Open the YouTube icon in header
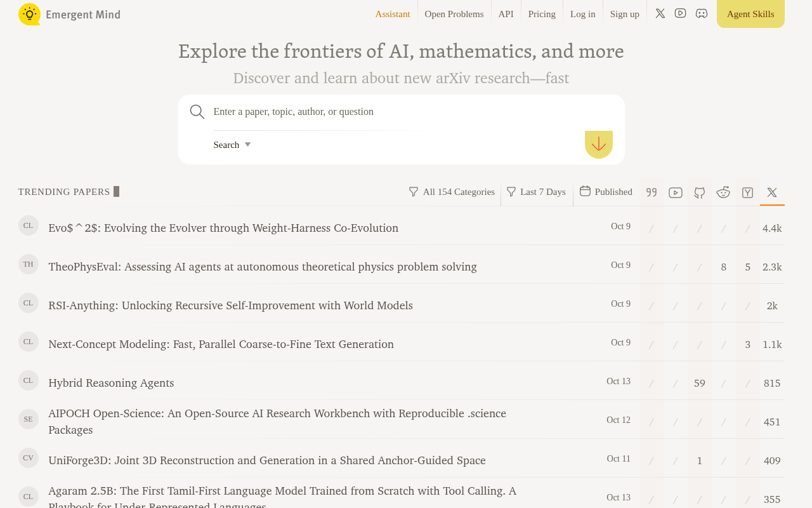 [681, 13]
